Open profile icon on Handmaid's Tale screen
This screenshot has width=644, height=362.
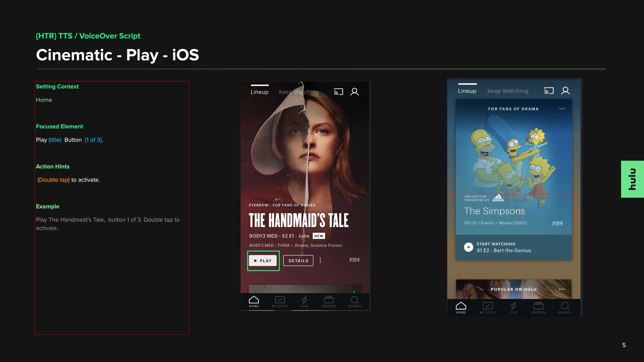pos(355,92)
